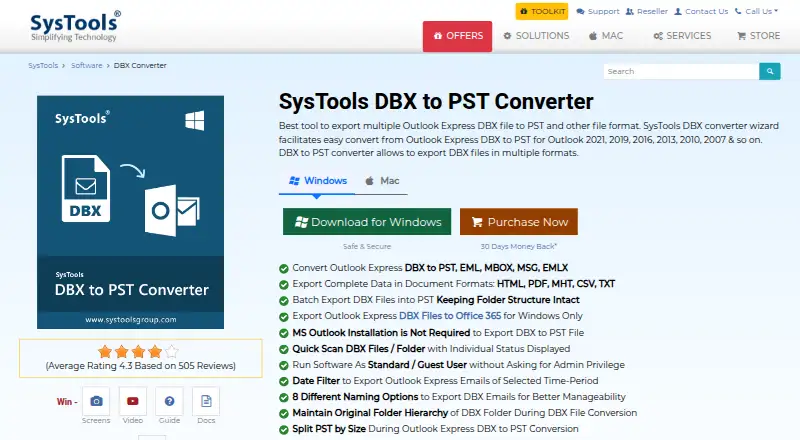Open the SysTools logo homepage
Image resolution: width=800 pixels, height=440 pixels.
click(x=75, y=26)
